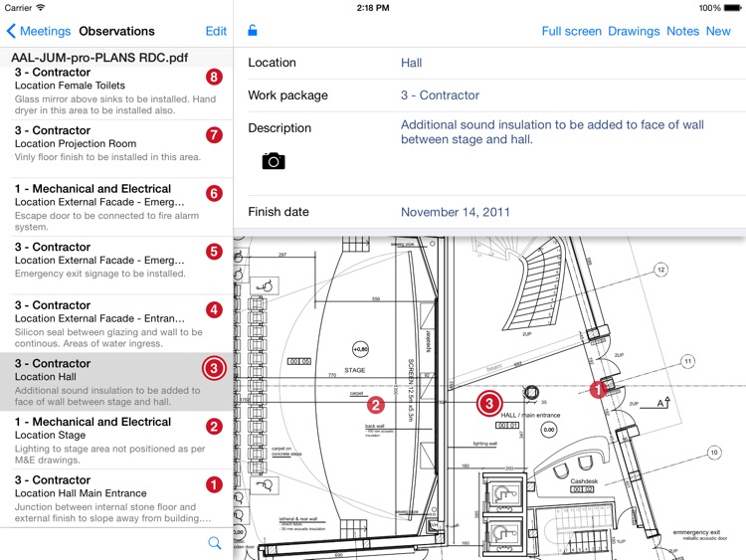The height and width of the screenshot is (560, 746).
Task: Create a New observation
Action: 718,31
